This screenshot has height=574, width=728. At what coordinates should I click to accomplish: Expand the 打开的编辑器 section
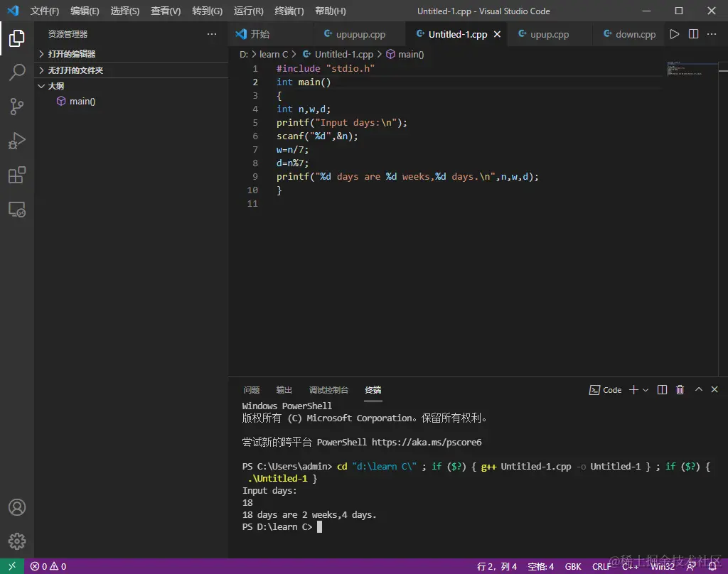pos(71,54)
